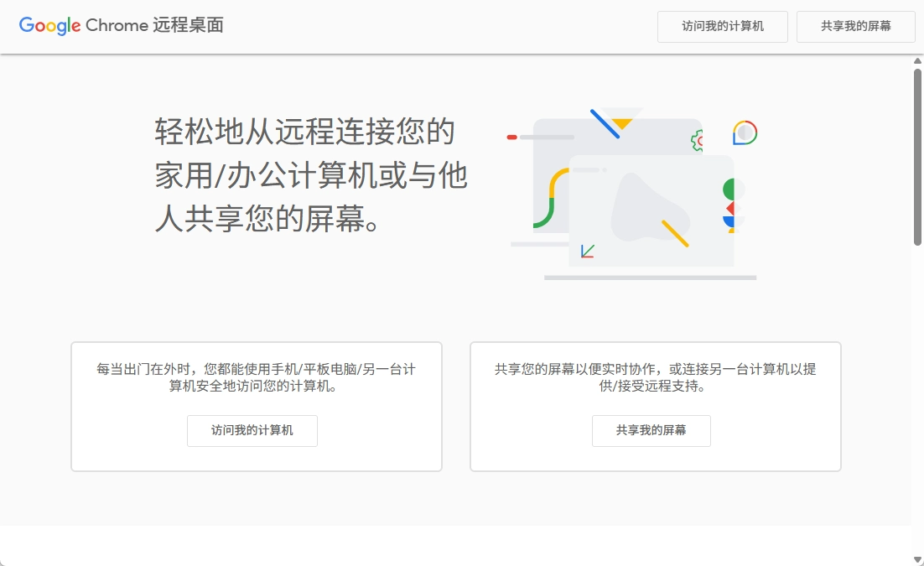The image size is (924, 566).
Task: Open 共享我的屏幕 in the top header
Action: pyautogui.click(x=855, y=27)
